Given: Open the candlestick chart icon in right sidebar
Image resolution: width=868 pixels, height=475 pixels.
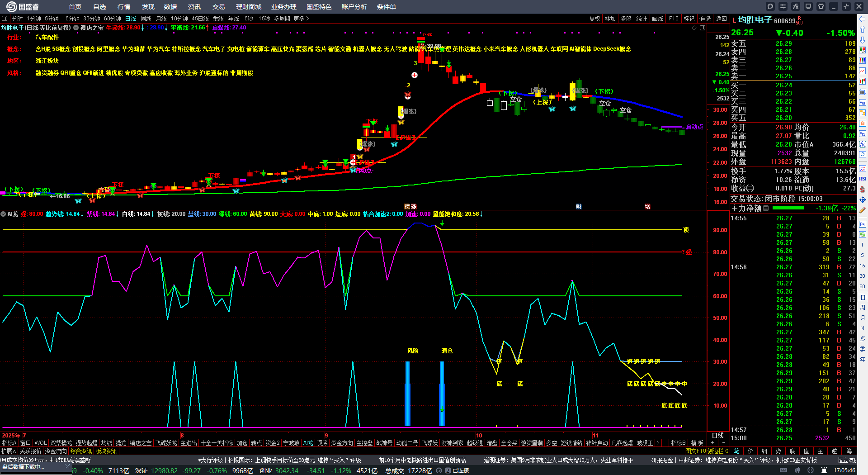Looking at the screenshot, I should (x=863, y=81).
